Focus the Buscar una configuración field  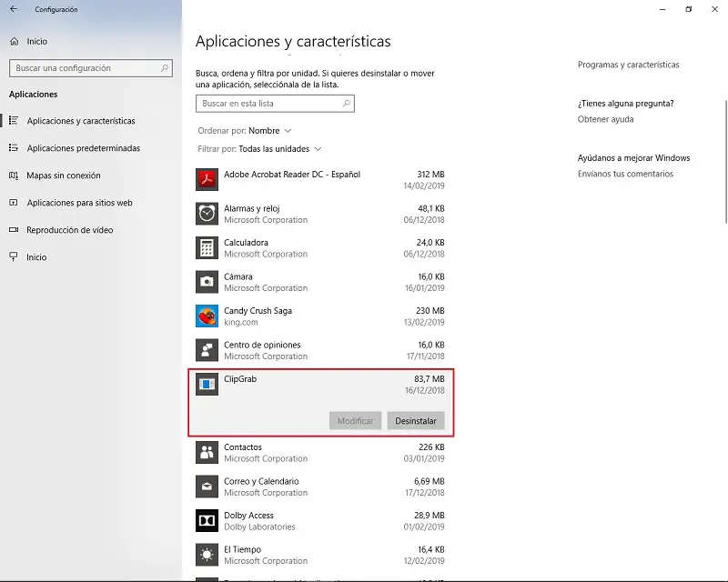[91, 68]
